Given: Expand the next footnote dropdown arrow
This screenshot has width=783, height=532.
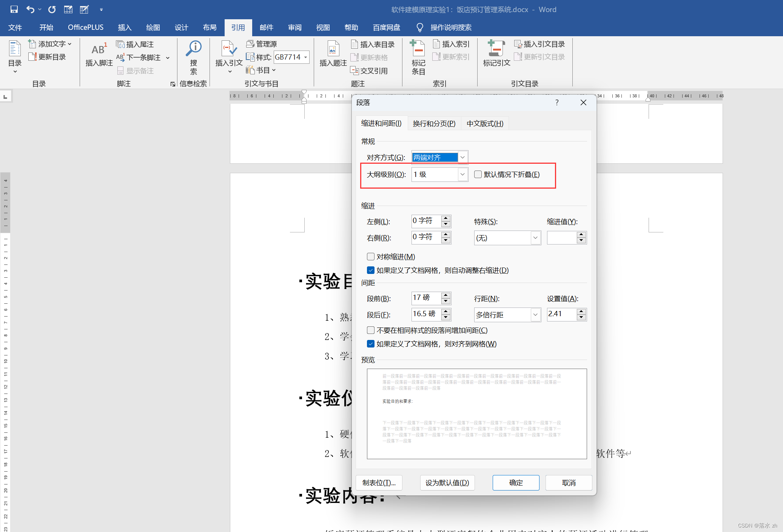Looking at the screenshot, I should click(x=168, y=58).
